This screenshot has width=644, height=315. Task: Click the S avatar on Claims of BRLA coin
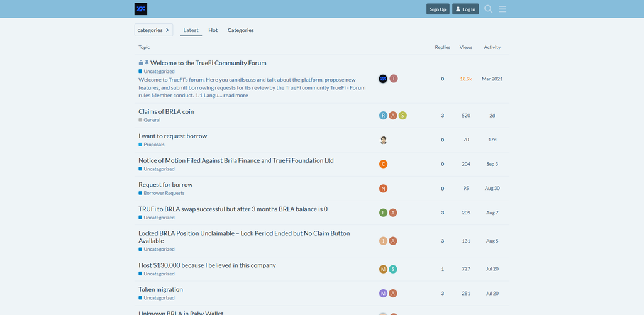click(x=402, y=116)
